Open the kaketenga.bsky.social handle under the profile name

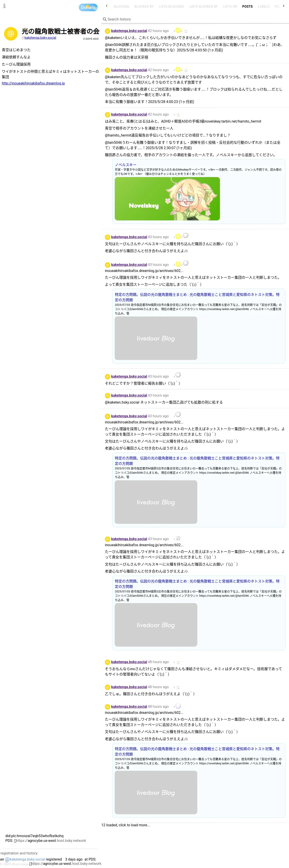[x=40, y=38]
